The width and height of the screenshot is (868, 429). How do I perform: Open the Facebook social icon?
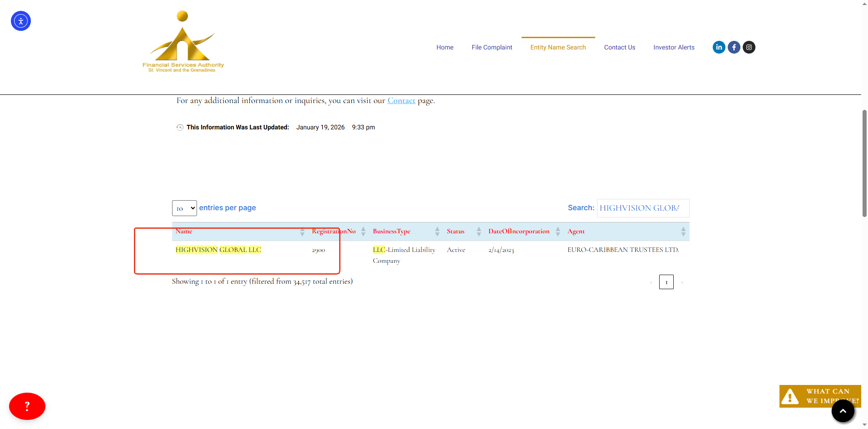click(x=734, y=47)
